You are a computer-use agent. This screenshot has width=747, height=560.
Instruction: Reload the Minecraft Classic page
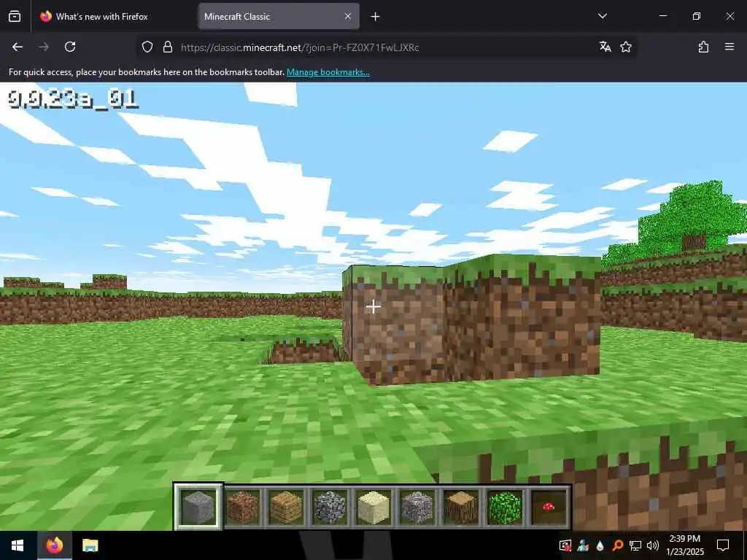tap(70, 47)
